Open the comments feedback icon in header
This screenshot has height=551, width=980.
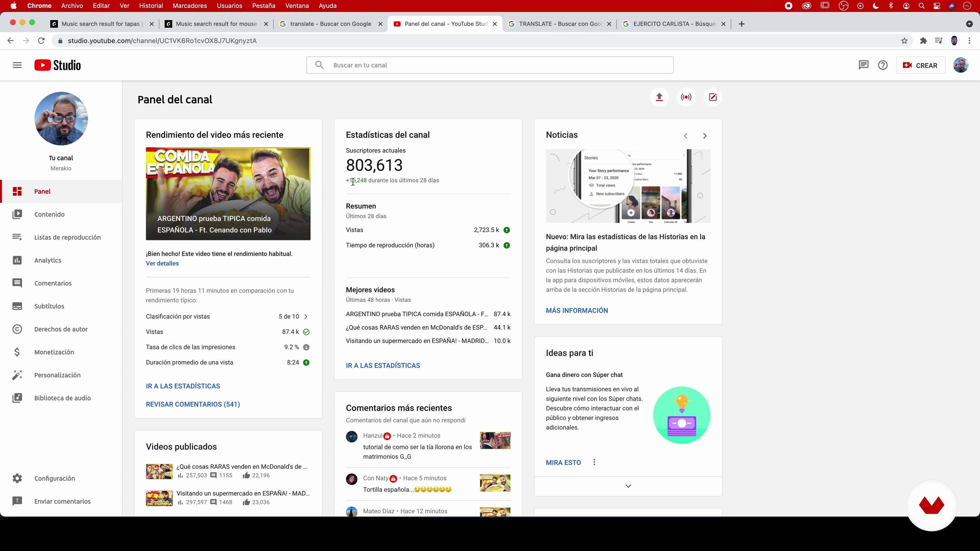[x=863, y=65]
